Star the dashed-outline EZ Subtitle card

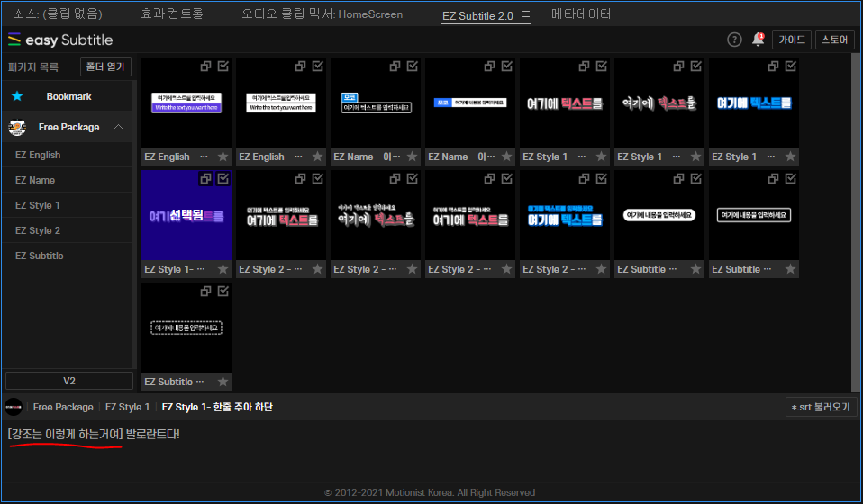[x=223, y=382]
